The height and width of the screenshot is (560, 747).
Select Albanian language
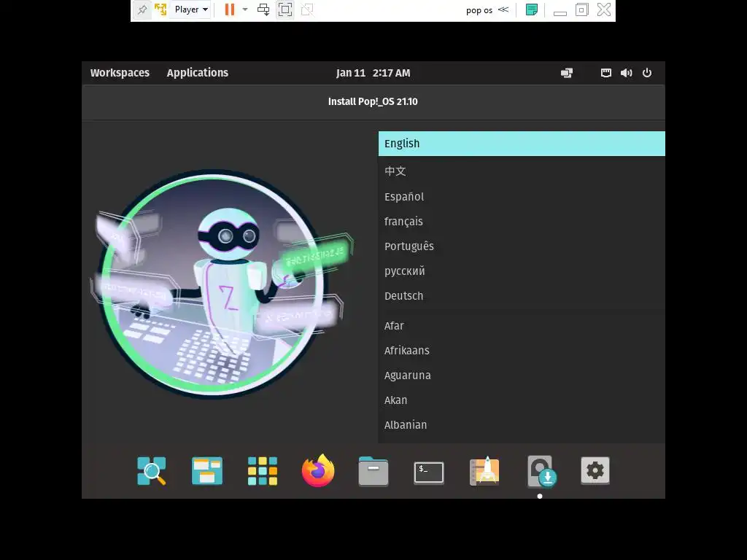(522, 425)
